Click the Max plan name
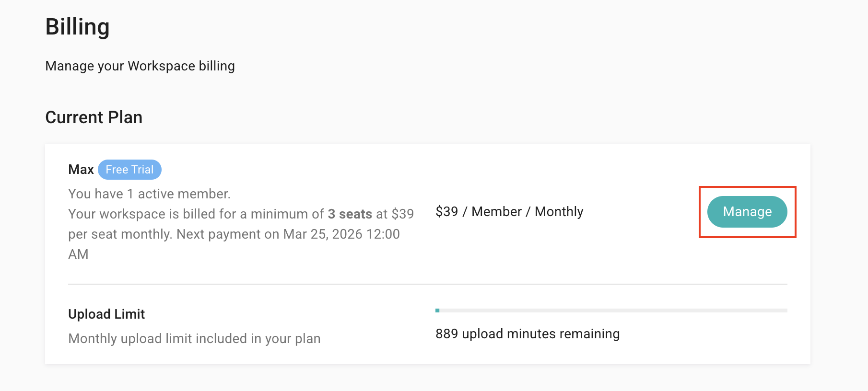868x391 pixels. pyautogui.click(x=81, y=170)
